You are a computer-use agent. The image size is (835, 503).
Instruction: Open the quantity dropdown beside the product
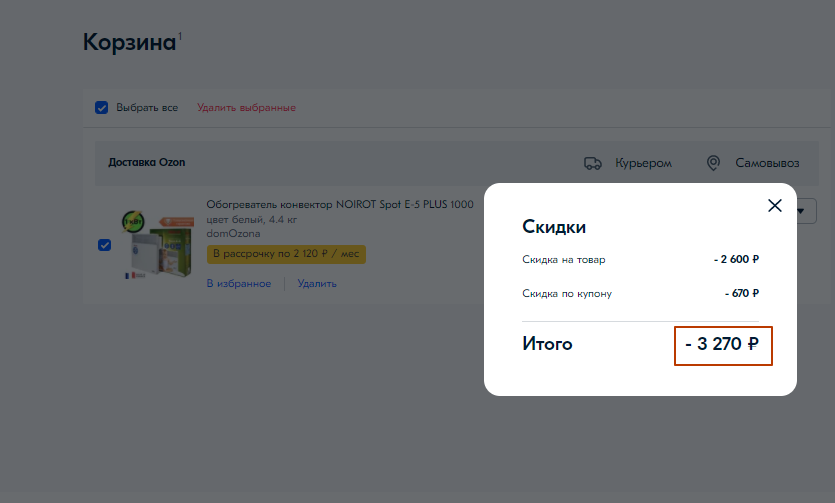pos(806,211)
